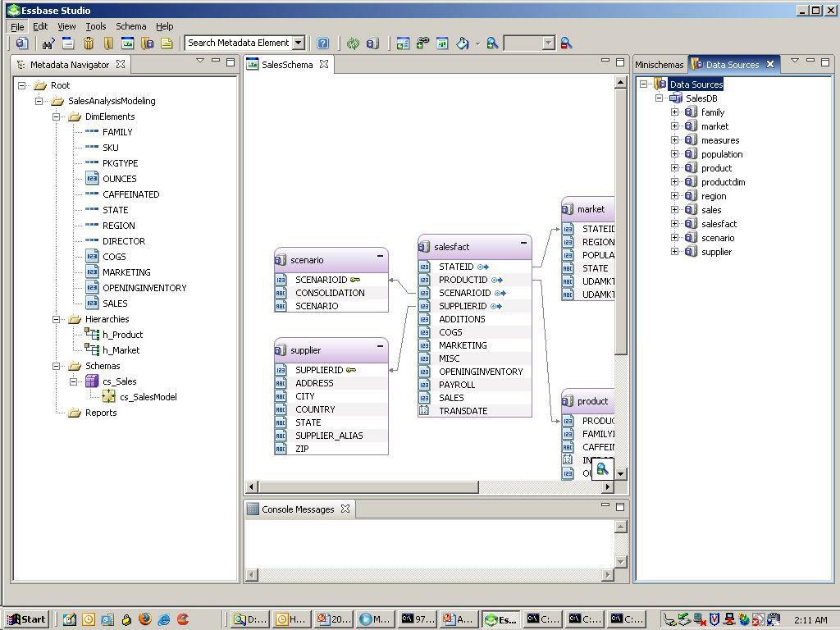
Task: Click the Windows Start button
Action: 27,619
